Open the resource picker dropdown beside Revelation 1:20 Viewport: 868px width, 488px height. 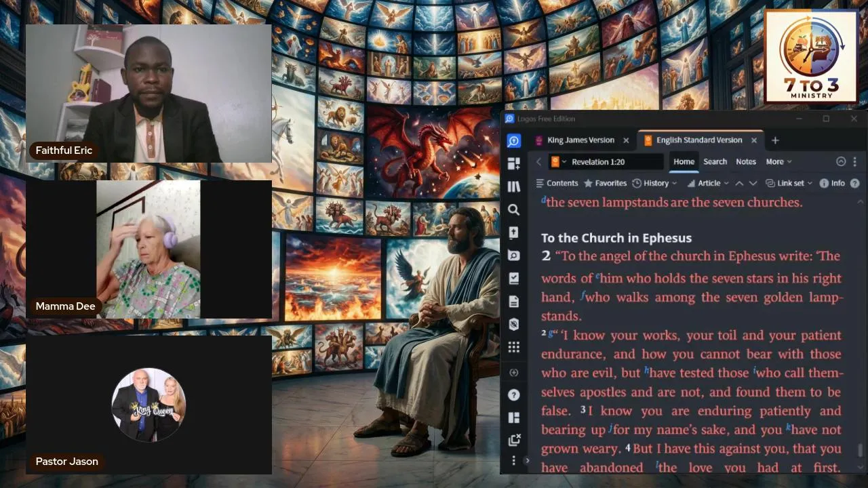559,162
